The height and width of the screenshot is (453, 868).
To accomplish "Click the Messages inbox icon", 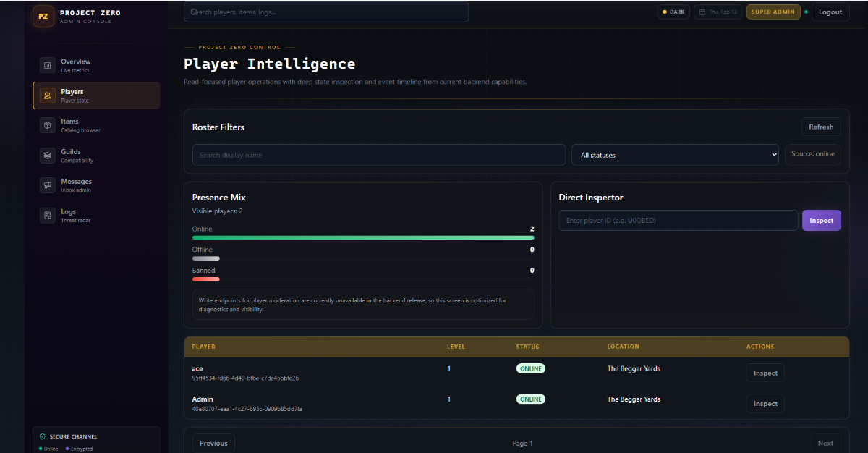I will tap(47, 185).
